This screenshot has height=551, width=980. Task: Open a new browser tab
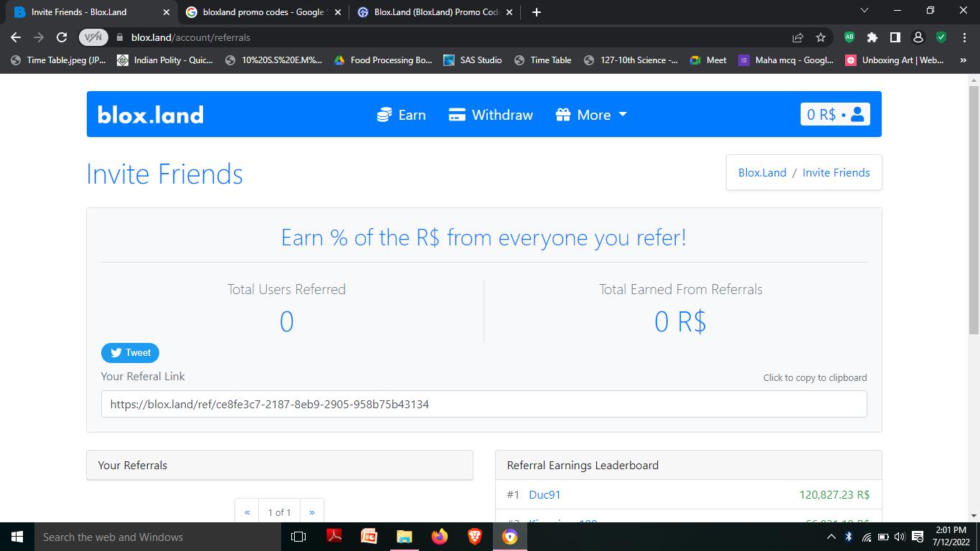537,12
